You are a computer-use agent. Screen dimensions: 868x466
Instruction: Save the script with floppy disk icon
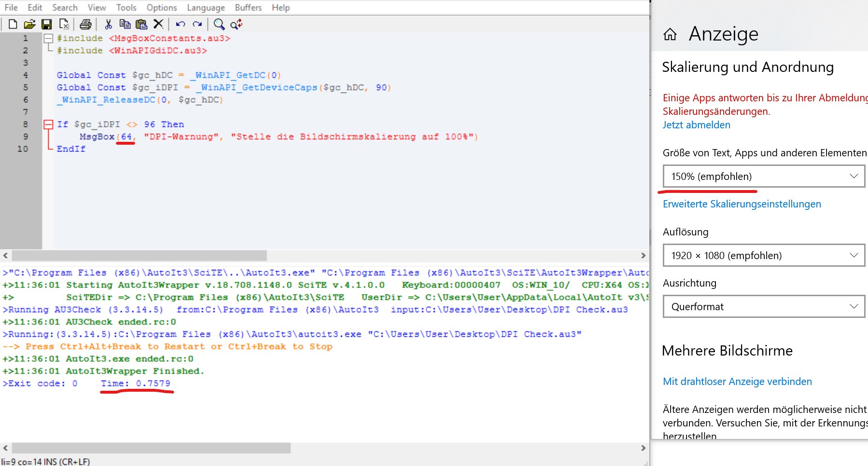[46, 24]
